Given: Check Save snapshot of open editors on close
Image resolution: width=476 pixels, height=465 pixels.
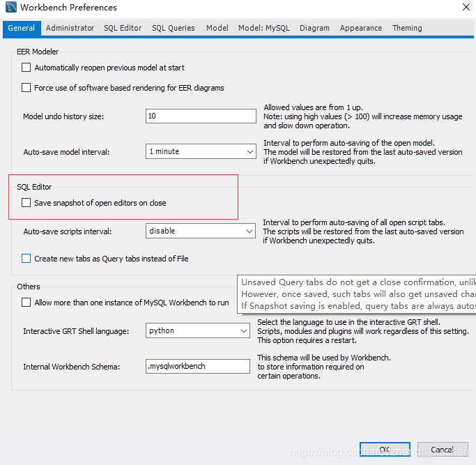Looking at the screenshot, I should coord(26,203).
